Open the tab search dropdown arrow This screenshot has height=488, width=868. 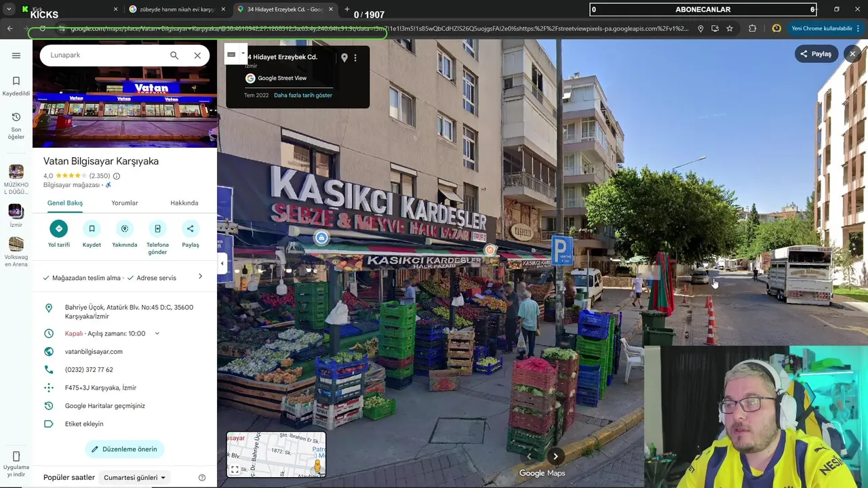pyautogui.click(x=9, y=9)
